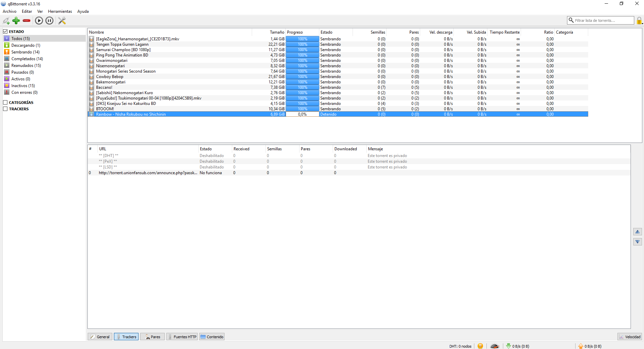Screen dimensions: 644x349
Task: Click the red minus delete torrent icon
Action: 27,21
